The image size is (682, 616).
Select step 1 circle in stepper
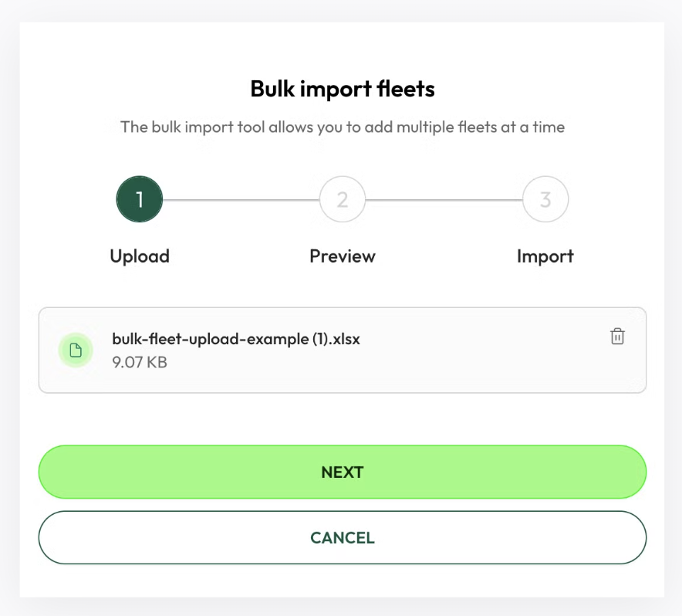[x=139, y=199]
